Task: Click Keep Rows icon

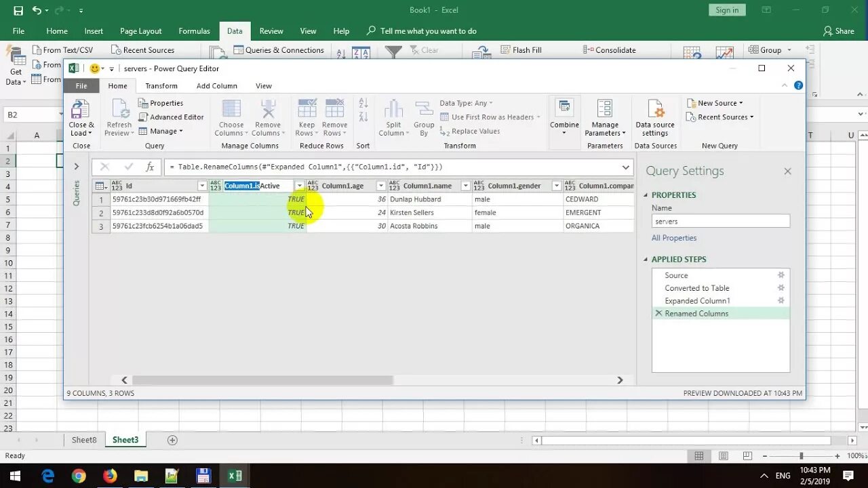Action: pos(307,108)
